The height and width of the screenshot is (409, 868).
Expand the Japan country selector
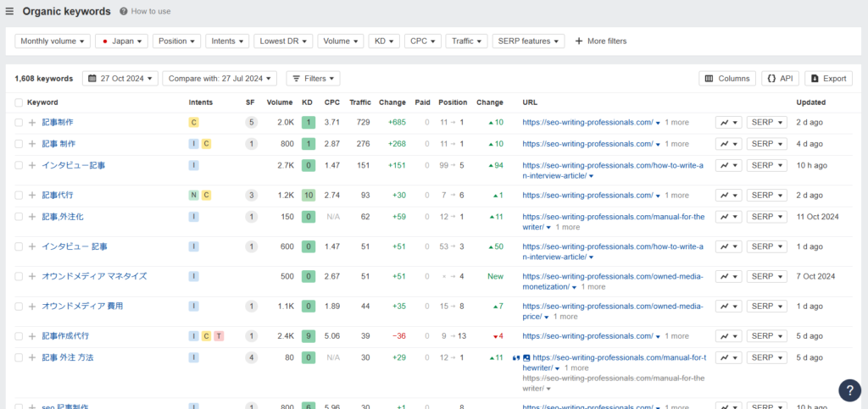pyautogui.click(x=121, y=41)
